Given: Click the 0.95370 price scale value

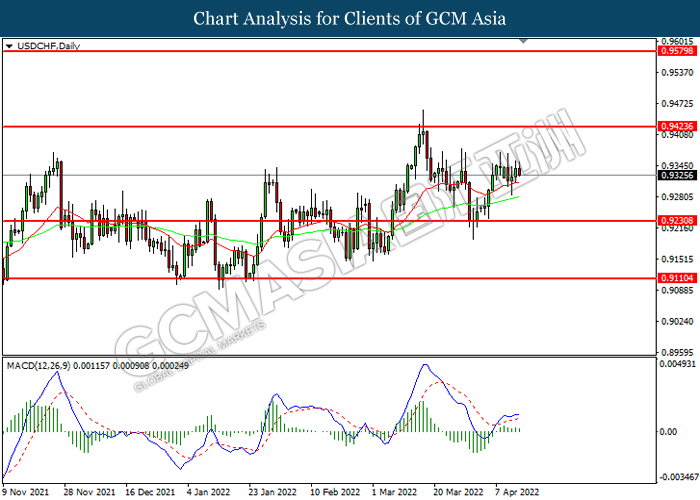Looking at the screenshot, I should (677, 72).
